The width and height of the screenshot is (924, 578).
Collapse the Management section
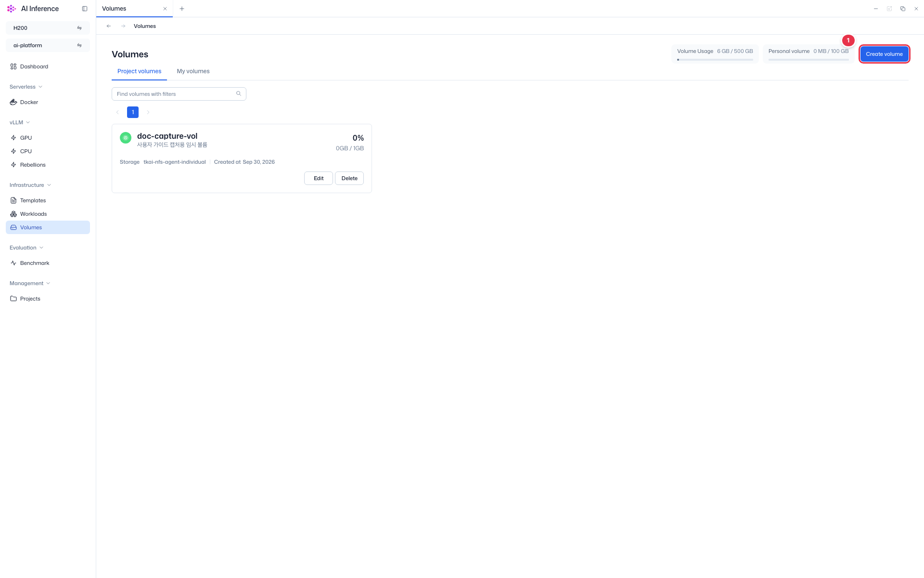(x=30, y=283)
